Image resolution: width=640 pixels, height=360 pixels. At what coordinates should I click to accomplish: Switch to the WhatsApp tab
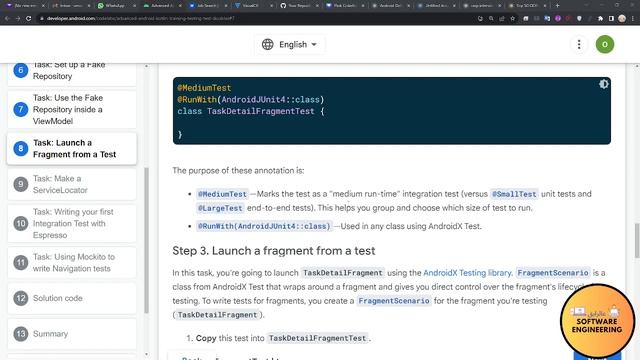tap(116, 6)
